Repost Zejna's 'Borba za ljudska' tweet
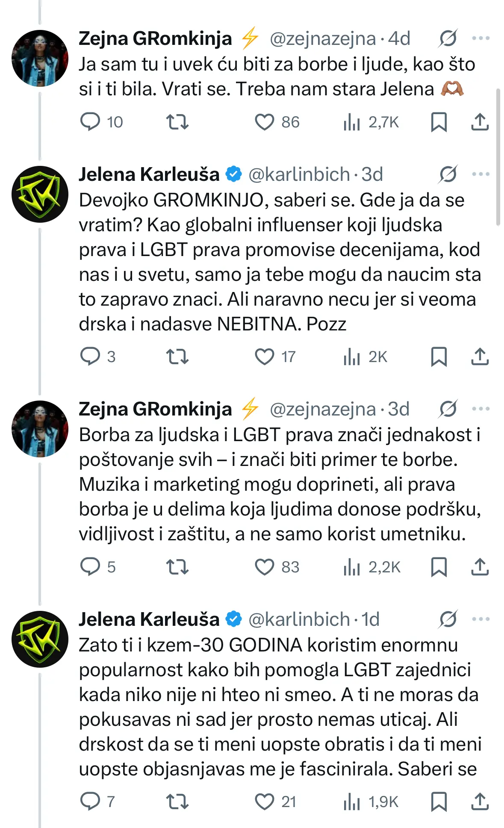 [x=177, y=567]
